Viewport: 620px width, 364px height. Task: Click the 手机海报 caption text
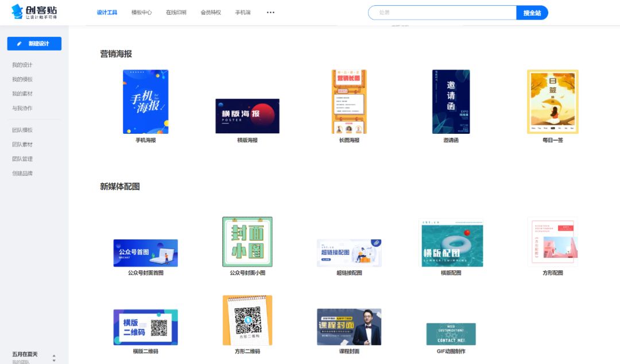(145, 140)
